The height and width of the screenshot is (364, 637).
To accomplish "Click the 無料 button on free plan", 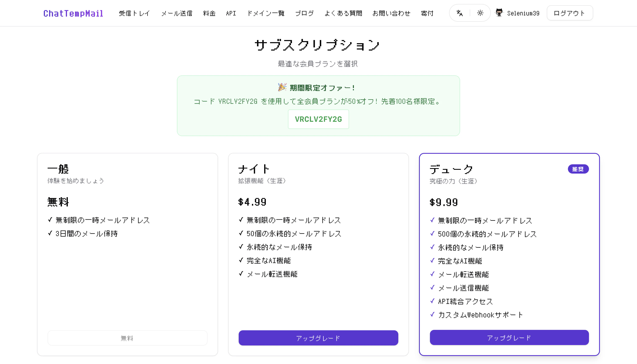I will (127, 338).
